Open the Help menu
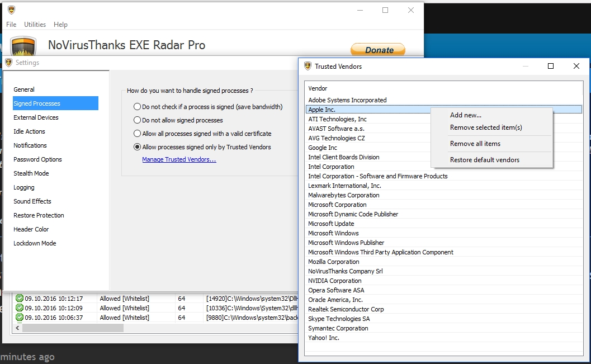The height and width of the screenshot is (364, 591). [60, 25]
